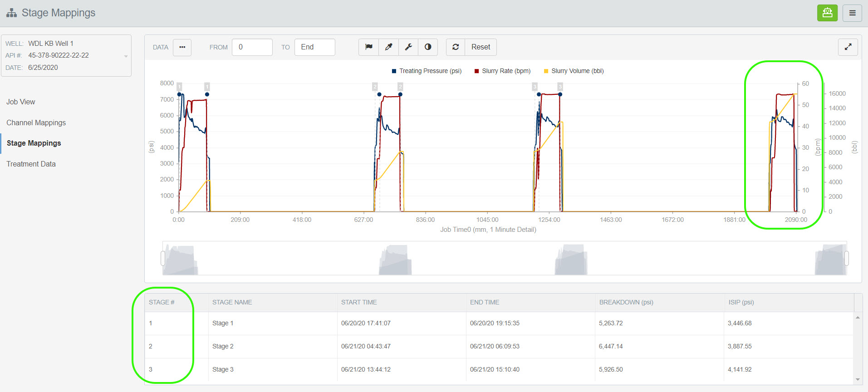Grab the left range slider handle
This screenshot has width=868, height=392.
pos(163,258)
